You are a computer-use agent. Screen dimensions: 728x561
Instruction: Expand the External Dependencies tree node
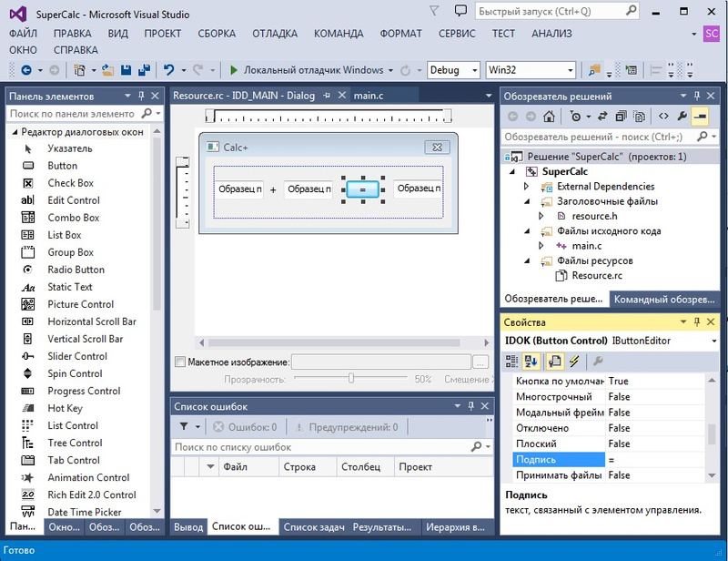pos(526,187)
